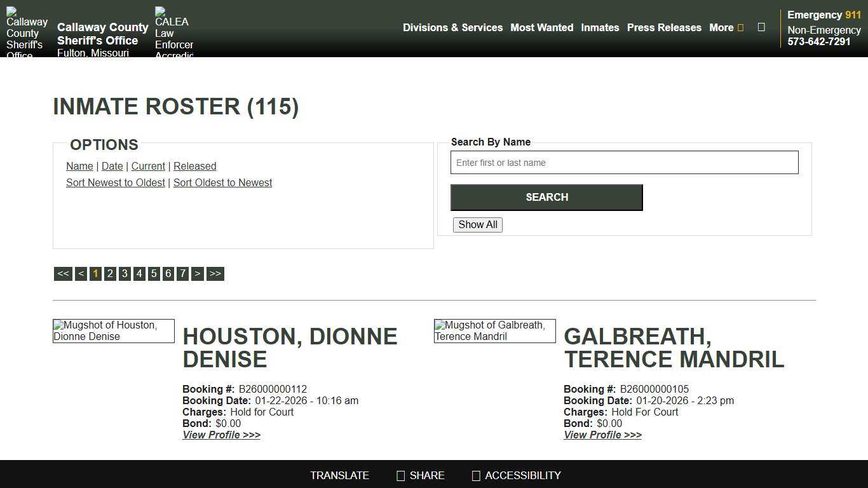Click the Callaway County Sheriff's Office logo

tap(27, 30)
